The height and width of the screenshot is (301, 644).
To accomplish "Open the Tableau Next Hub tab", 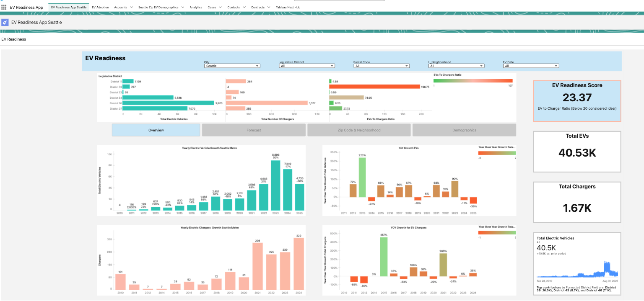I will tap(288, 7).
